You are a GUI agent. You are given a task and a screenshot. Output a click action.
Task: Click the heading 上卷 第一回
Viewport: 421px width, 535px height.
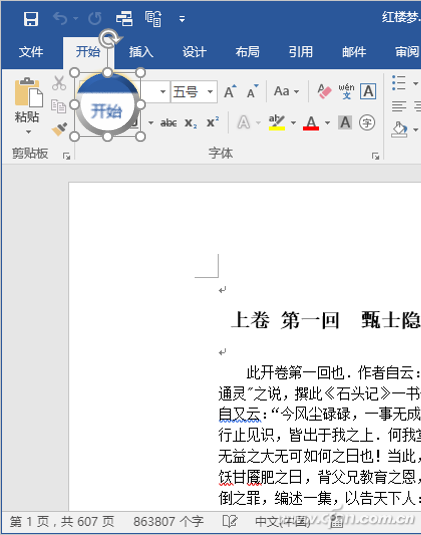coord(285,320)
